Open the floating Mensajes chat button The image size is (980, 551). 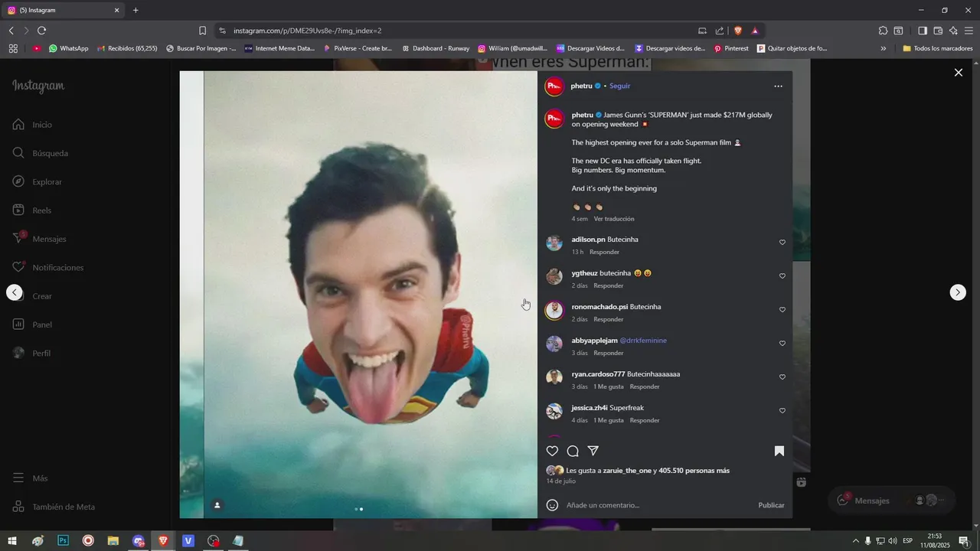891,500
